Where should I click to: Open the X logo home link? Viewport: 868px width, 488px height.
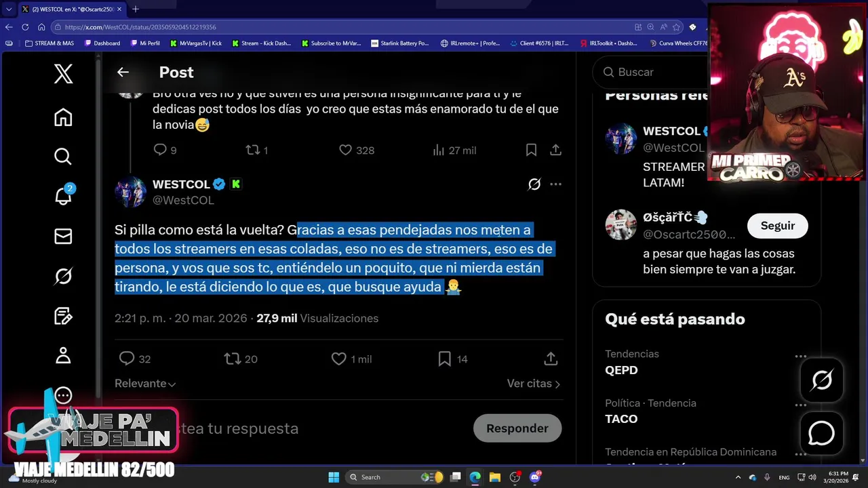pos(63,73)
